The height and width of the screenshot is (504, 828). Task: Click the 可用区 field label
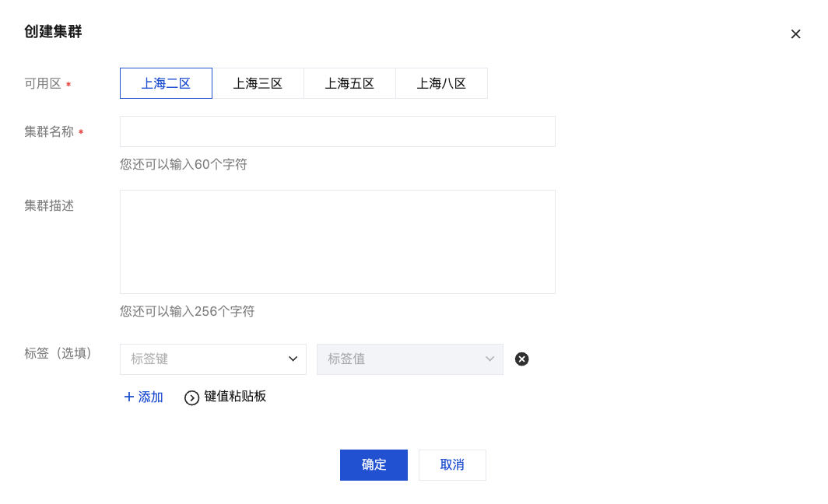tap(43, 84)
